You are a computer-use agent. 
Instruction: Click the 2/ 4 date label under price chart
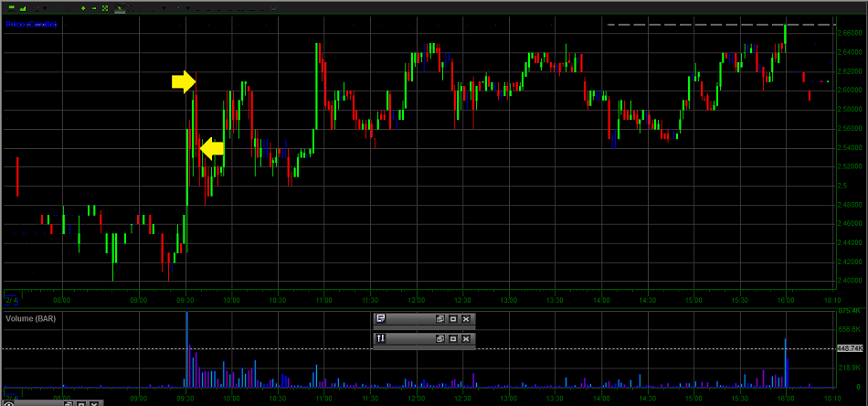click(x=11, y=300)
